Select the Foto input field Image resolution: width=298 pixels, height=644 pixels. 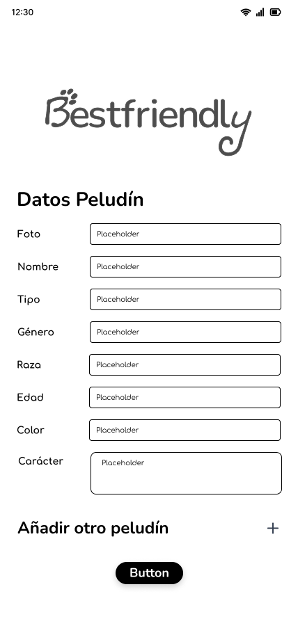tap(185, 234)
